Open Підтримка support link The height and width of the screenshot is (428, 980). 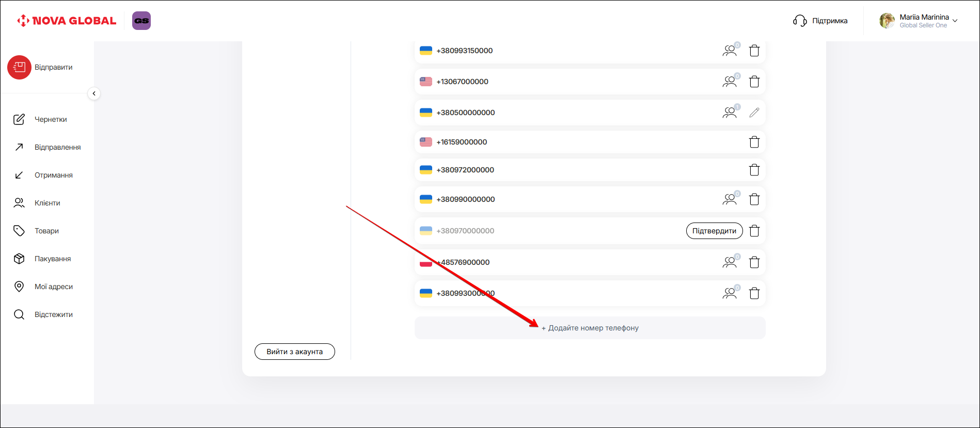tap(820, 21)
